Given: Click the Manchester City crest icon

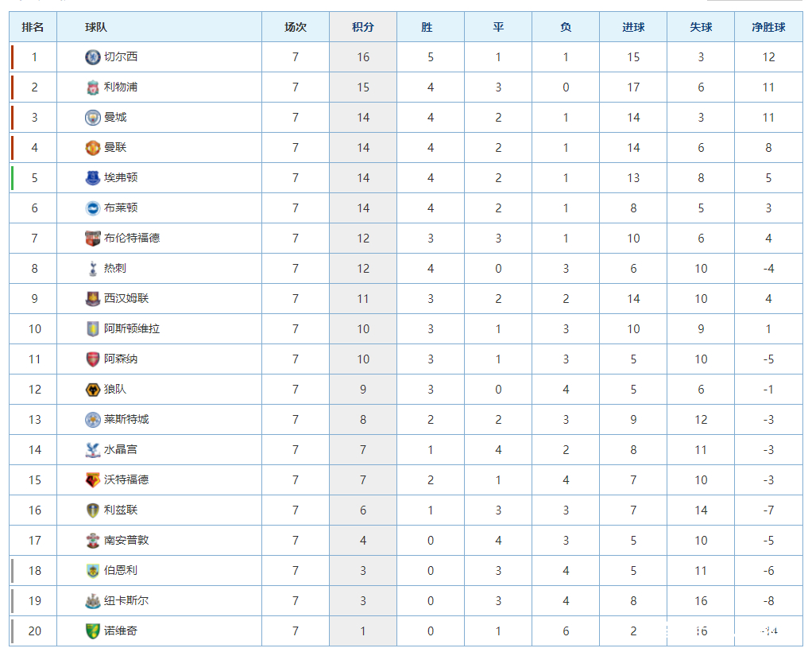Looking at the screenshot, I should [93, 118].
